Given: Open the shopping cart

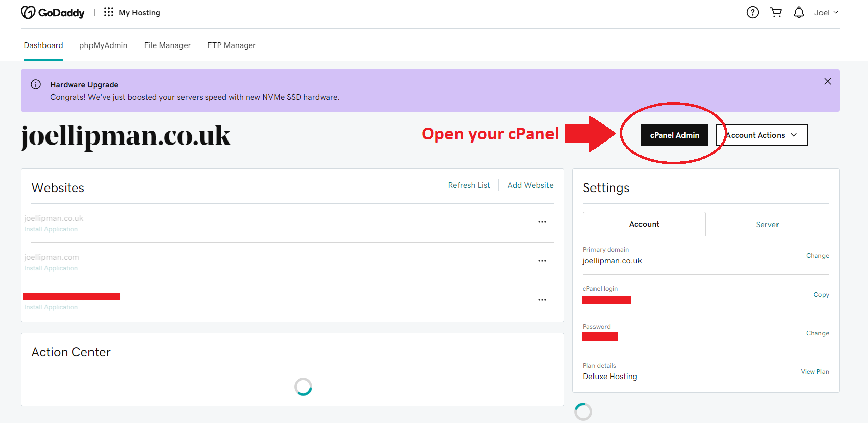Looking at the screenshot, I should point(775,13).
